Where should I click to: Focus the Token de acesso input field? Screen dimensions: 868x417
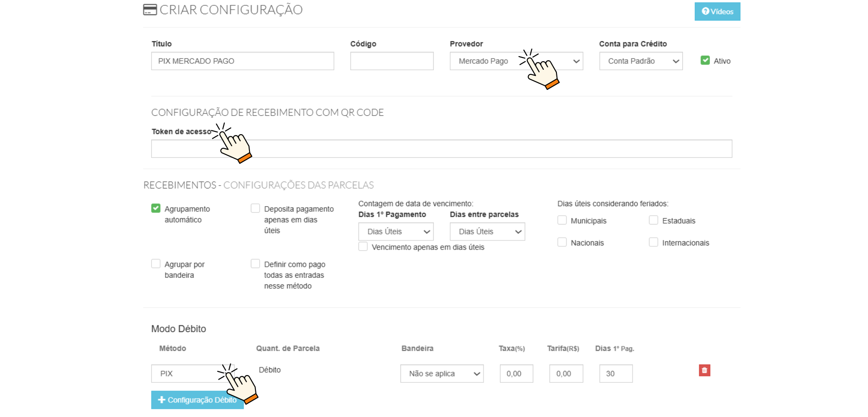click(442, 149)
